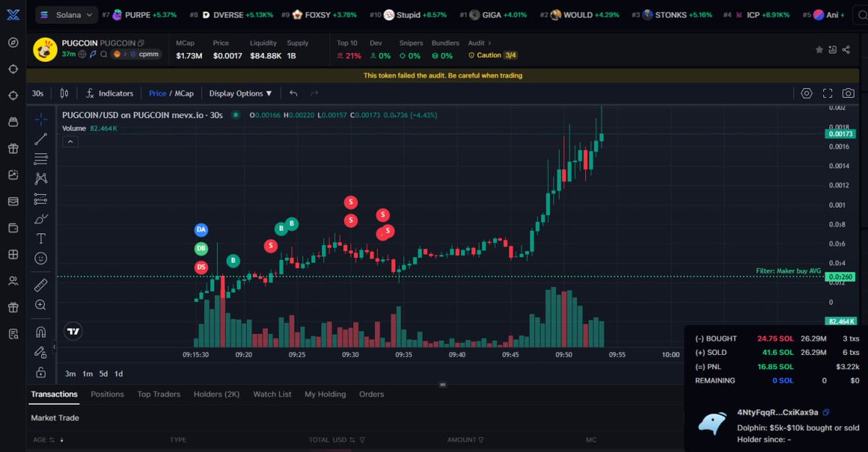Change the 30s chart interval

tap(38, 93)
